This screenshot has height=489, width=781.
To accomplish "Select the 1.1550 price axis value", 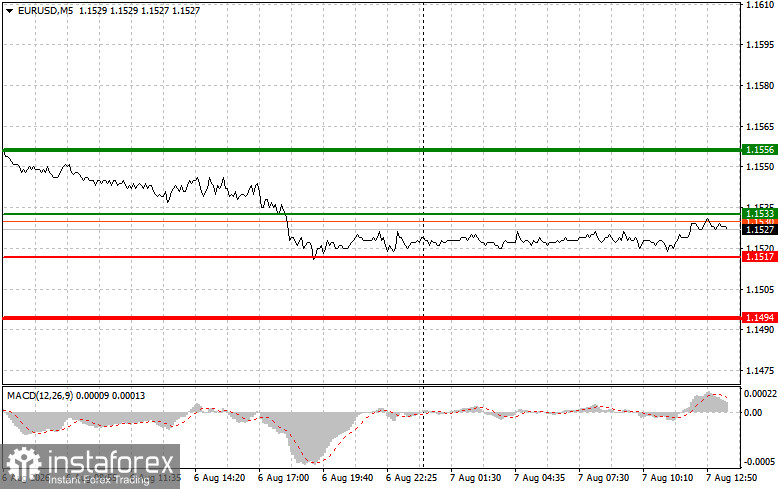I will 760,167.
